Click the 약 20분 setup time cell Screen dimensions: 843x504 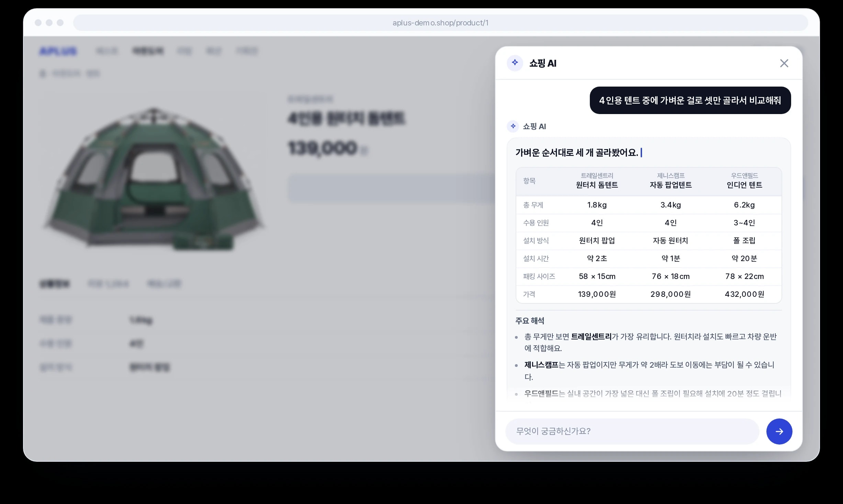[x=744, y=259]
